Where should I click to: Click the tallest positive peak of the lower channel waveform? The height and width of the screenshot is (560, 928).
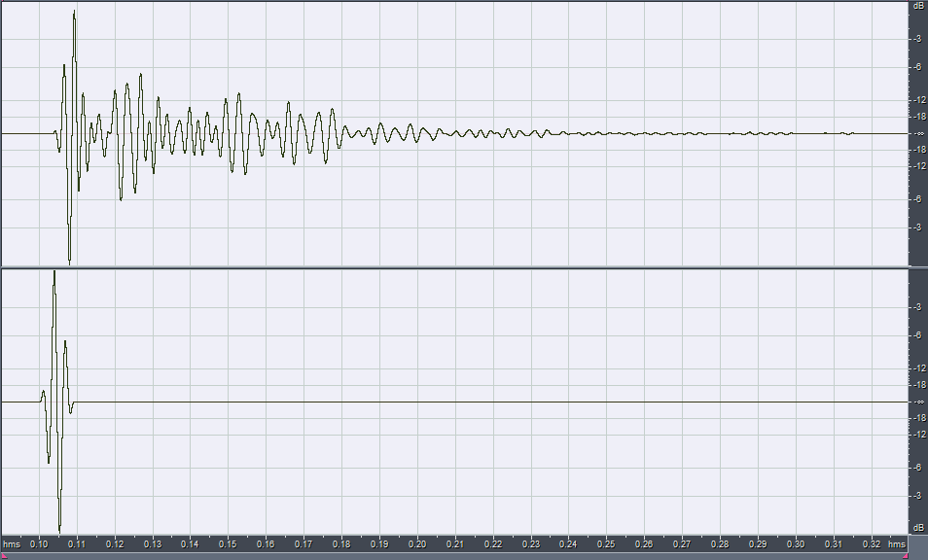click(54, 273)
